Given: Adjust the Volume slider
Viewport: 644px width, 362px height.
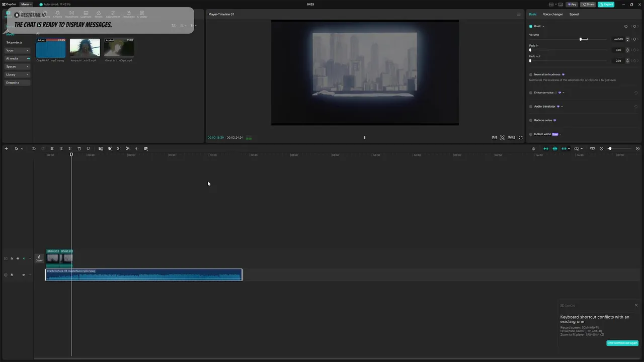Looking at the screenshot, I should pyautogui.click(x=568, y=39).
